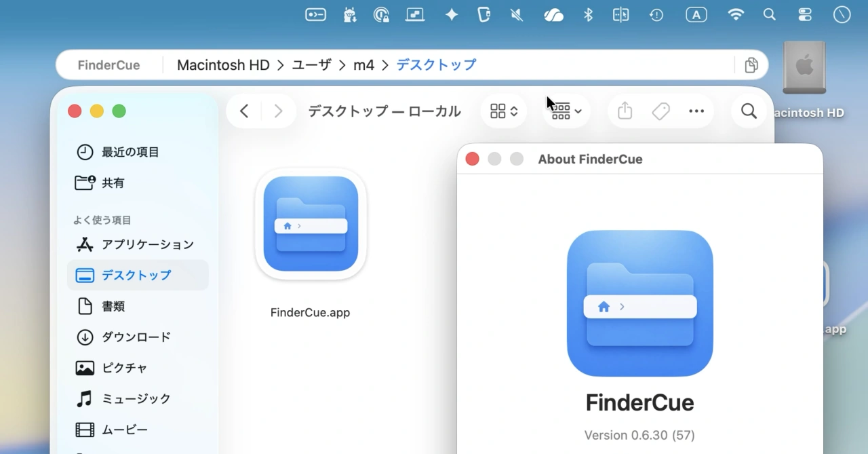Screen dimensions: 868x454
Task: Click the robot menu bar icon
Action: 350,15
